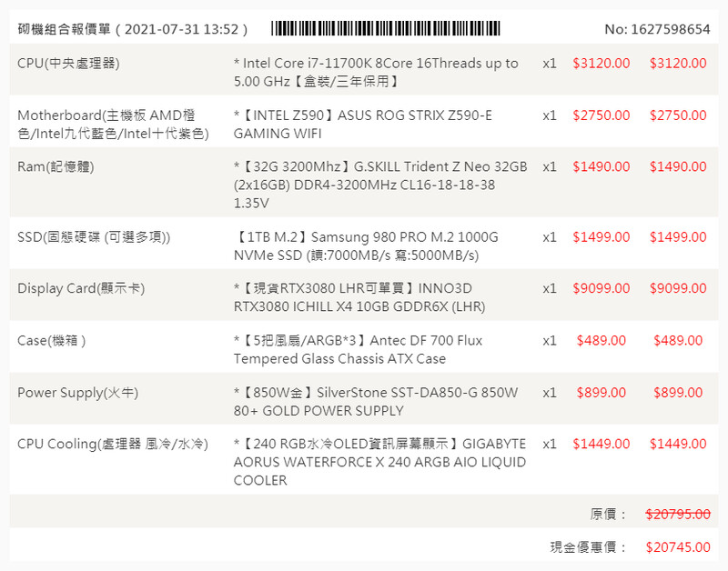
Task: Click the strikethrough original price $20795.00
Action: tap(678, 514)
